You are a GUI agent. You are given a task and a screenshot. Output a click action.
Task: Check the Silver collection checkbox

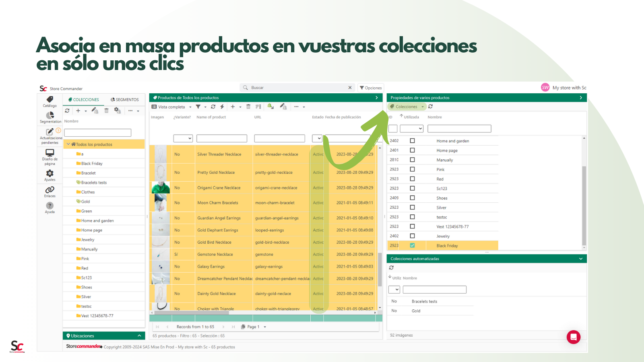click(x=412, y=207)
